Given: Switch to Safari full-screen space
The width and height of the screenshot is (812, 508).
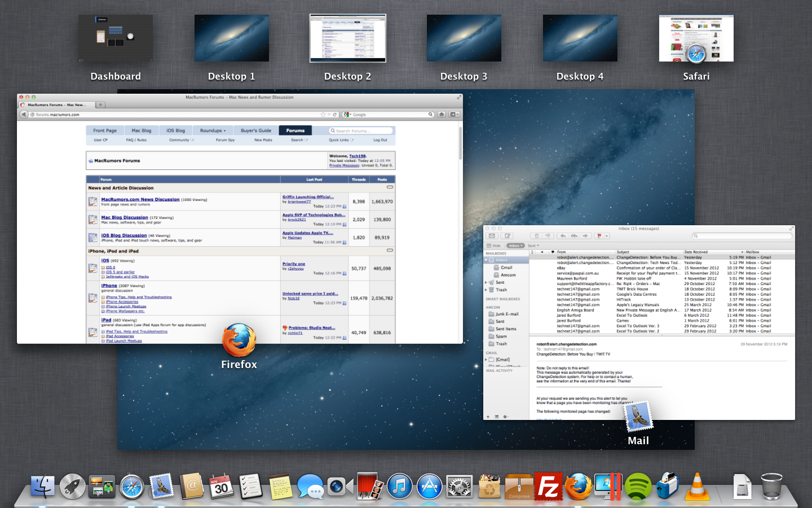Looking at the screenshot, I should 696,38.
